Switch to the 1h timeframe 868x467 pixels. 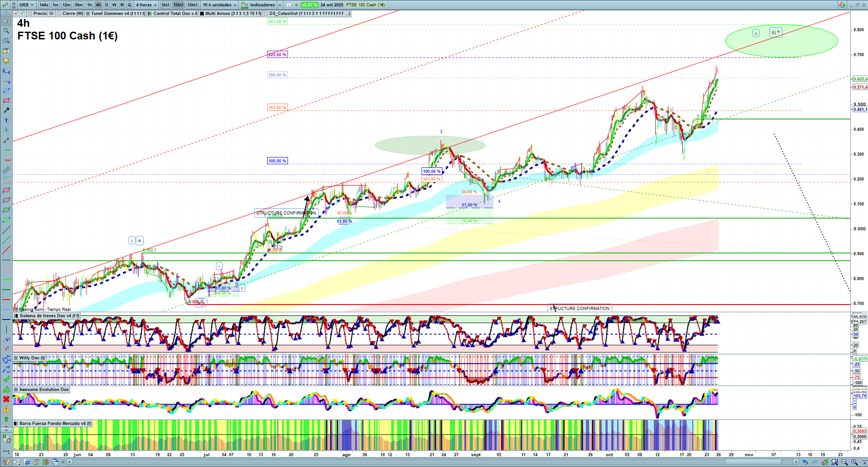pyautogui.click(x=89, y=5)
